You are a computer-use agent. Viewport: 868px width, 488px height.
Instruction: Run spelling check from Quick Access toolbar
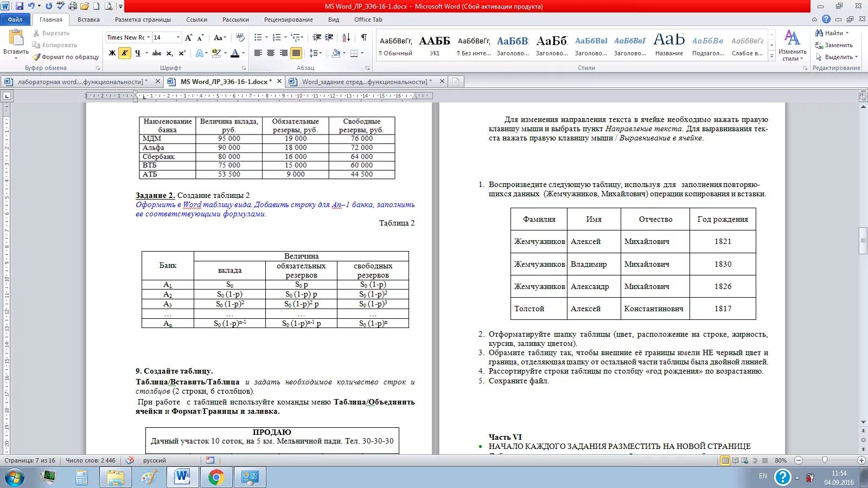[61, 6]
